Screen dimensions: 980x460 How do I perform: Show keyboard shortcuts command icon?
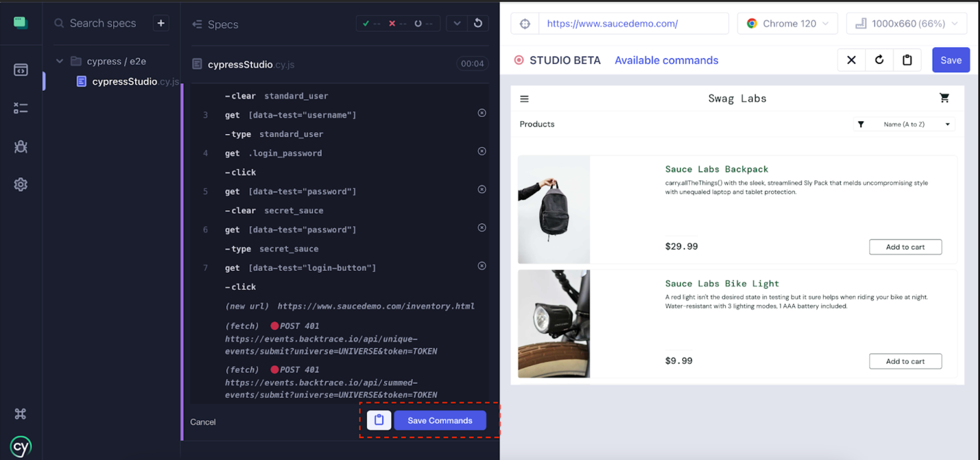click(21, 414)
